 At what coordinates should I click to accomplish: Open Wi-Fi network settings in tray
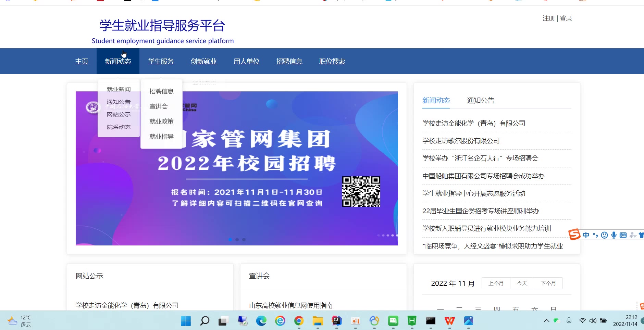(582, 321)
